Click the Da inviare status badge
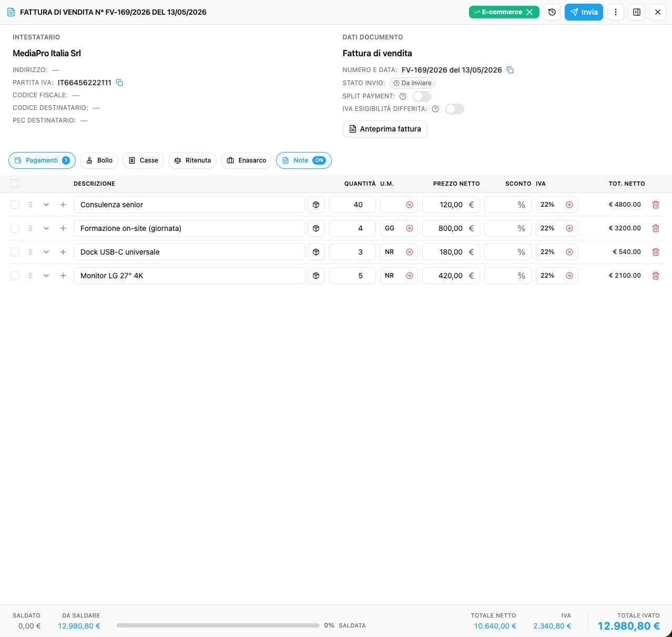 tap(413, 83)
